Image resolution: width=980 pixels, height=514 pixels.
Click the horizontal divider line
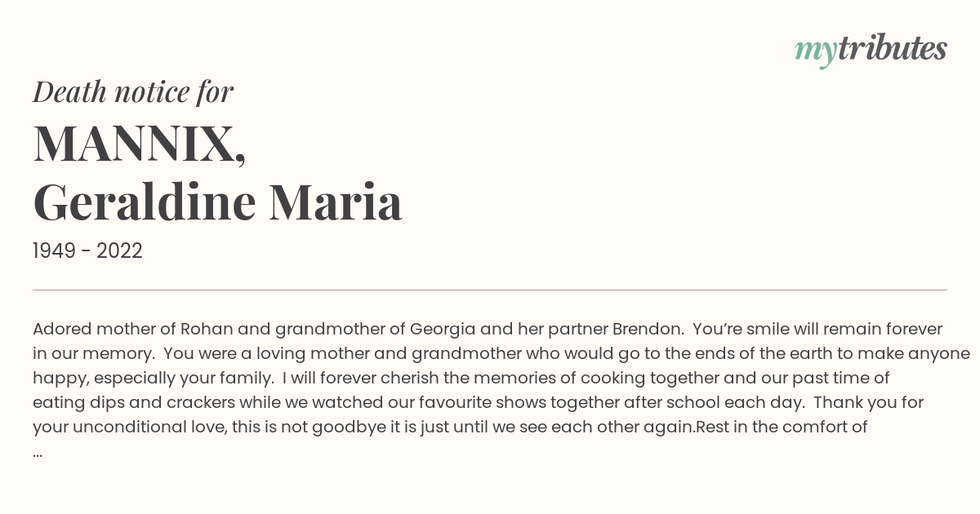coord(490,290)
